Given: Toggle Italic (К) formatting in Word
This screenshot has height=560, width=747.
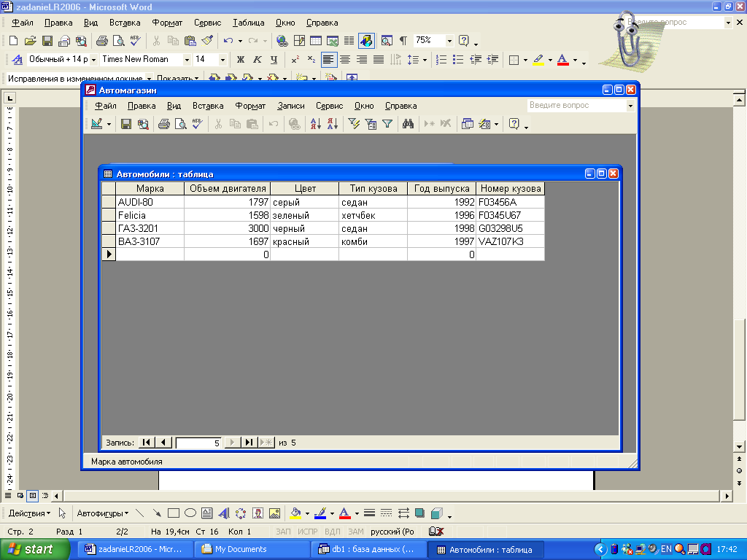Looking at the screenshot, I should (258, 60).
